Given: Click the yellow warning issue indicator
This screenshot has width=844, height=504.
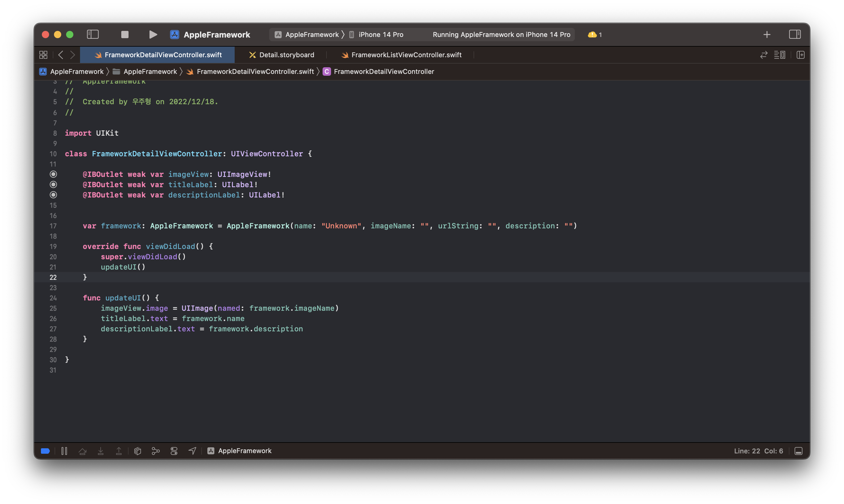Looking at the screenshot, I should (x=595, y=34).
